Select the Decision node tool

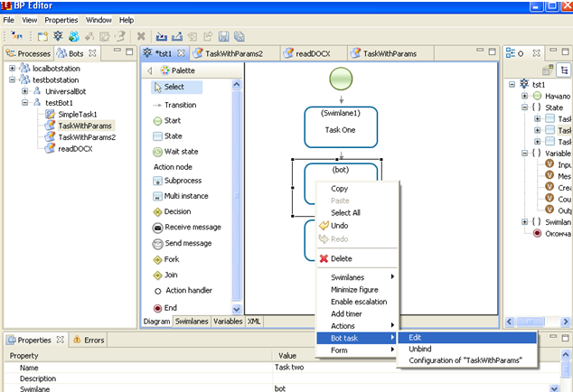coord(179,211)
